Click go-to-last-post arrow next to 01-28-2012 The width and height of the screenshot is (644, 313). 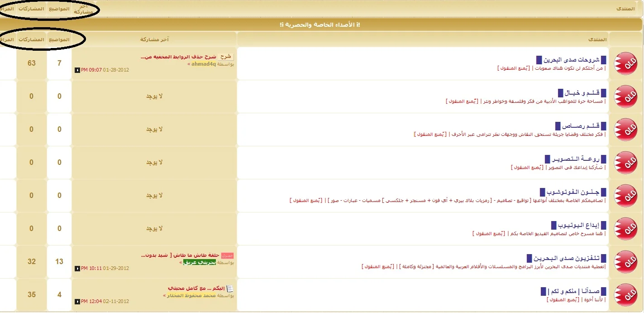point(77,70)
